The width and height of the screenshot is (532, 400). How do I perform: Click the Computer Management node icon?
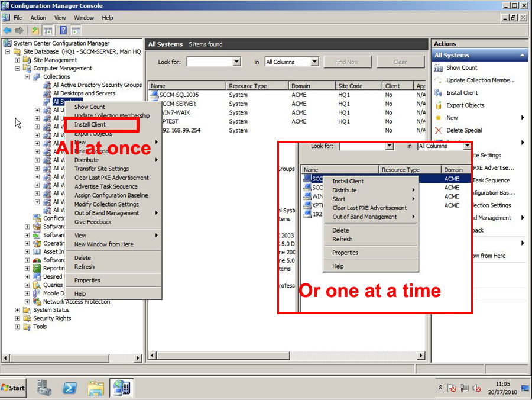[27, 68]
